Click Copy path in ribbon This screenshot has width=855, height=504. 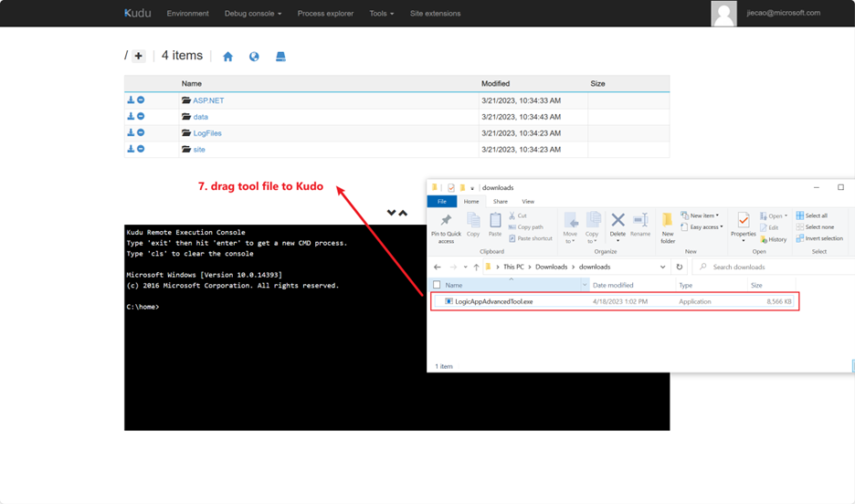[x=525, y=227]
